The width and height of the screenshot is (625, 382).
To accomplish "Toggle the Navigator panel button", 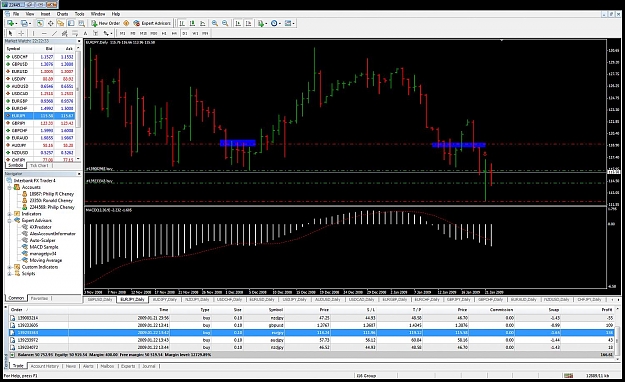I will [x=61, y=23].
